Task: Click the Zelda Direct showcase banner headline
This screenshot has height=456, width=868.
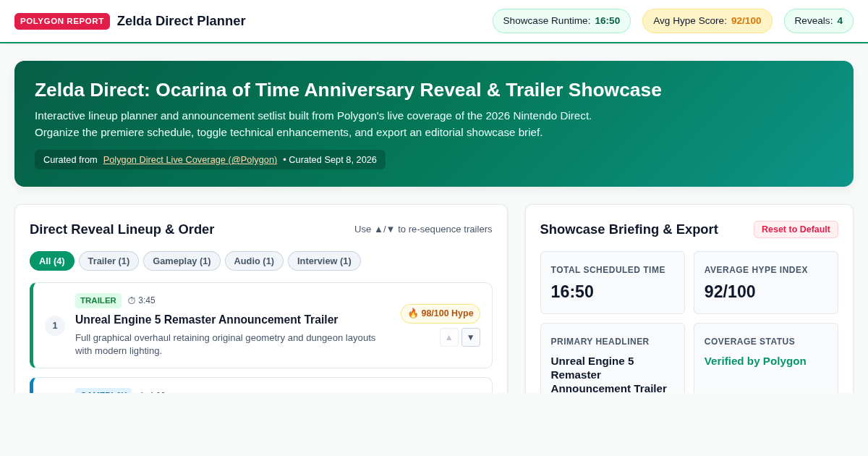Action: (x=348, y=90)
